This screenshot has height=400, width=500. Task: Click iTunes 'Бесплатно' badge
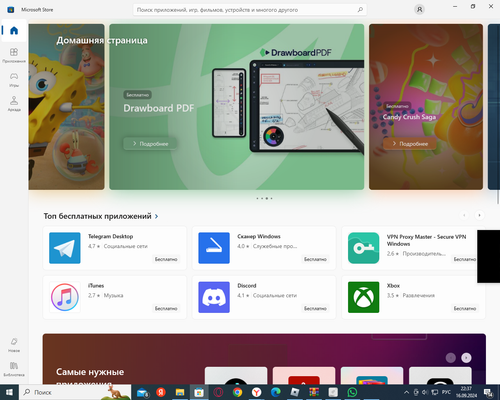[166, 308]
